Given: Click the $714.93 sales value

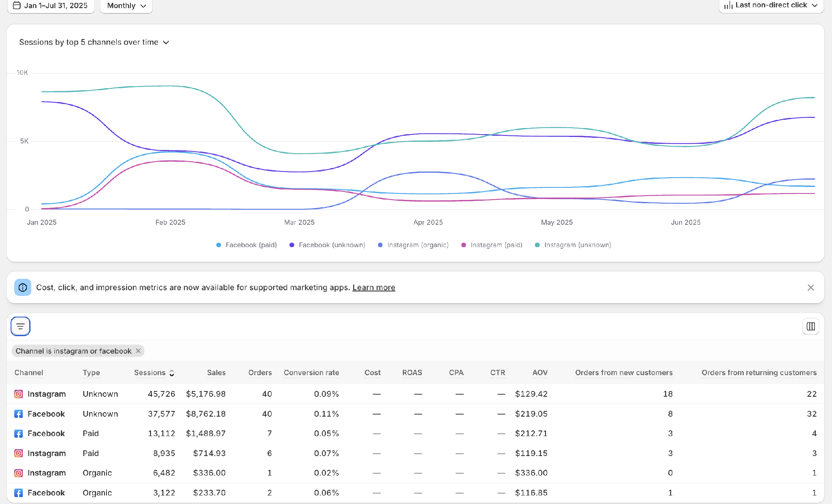Looking at the screenshot, I should (x=209, y=453).
